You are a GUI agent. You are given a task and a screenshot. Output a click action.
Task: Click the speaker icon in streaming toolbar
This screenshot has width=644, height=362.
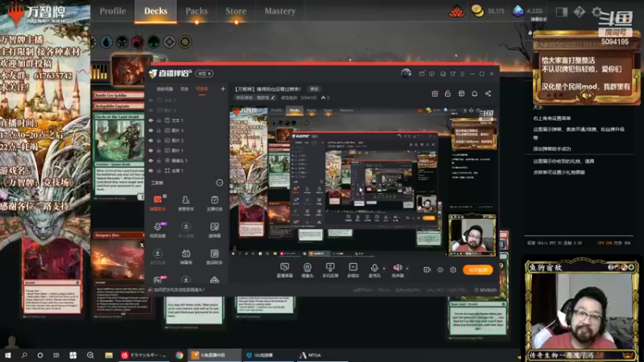398,269
